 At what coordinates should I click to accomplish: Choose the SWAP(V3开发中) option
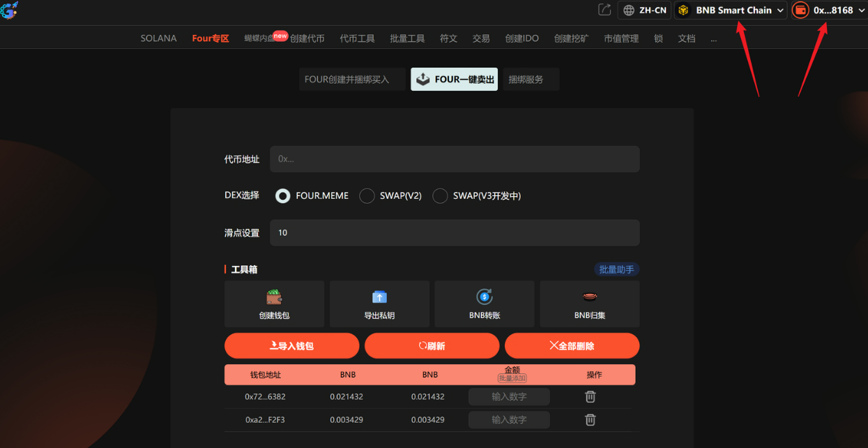440,195
